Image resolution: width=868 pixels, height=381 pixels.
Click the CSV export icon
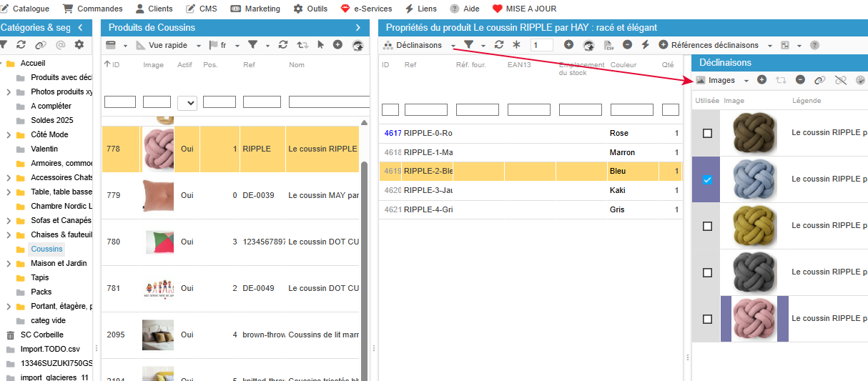point(608,45)
